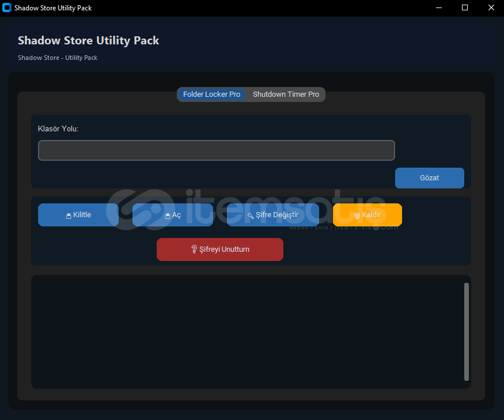Image resolution: width=504 pixels, height=420 pixels.
Task: Click the log area vertical scrollbar
Action: click(x=467, y=331)
